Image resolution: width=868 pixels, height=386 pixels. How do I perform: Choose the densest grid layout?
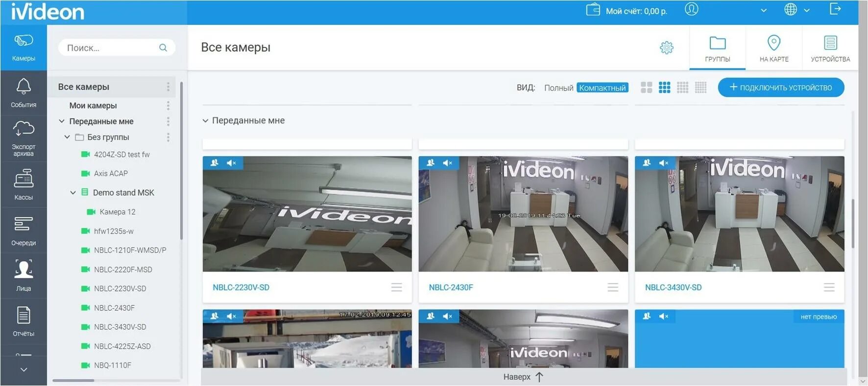[x=701, y=88]
